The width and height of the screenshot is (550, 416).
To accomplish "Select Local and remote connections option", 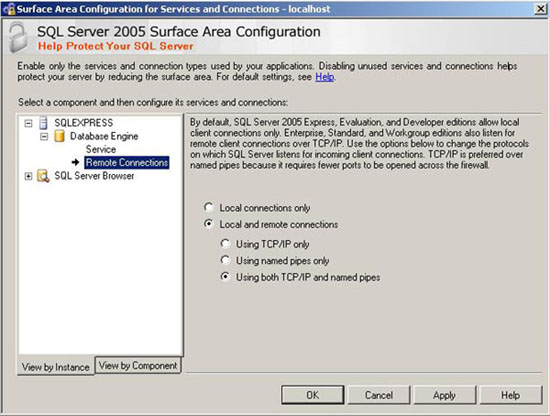I will click(x=209, y=224).
